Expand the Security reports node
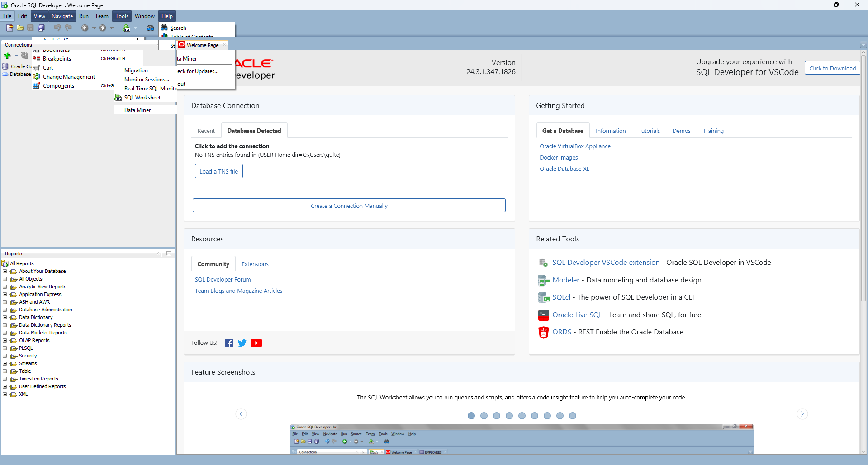The width and height of the screenshot is (868, 465). click(5, 356)
